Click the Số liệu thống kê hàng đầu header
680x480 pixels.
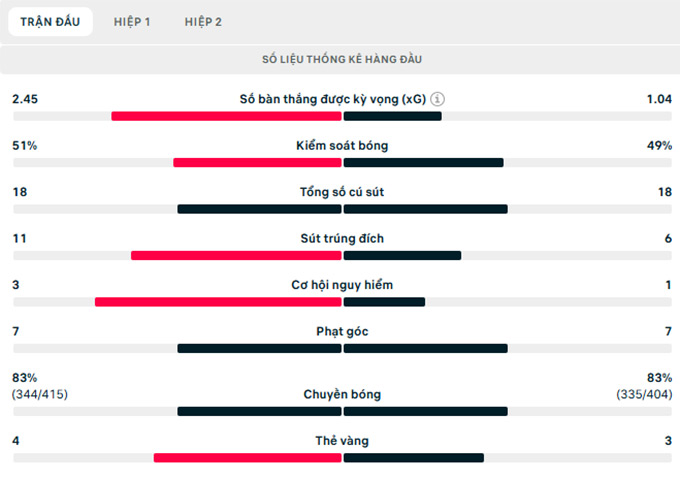point(342,59)
